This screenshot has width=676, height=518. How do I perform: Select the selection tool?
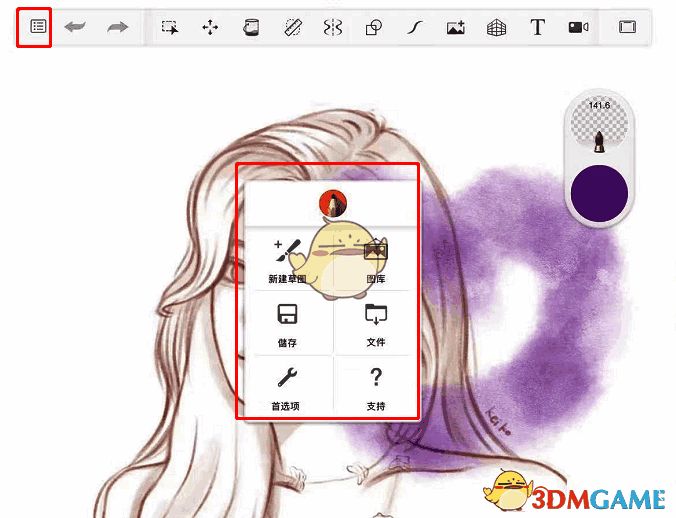tap(169, 27)
